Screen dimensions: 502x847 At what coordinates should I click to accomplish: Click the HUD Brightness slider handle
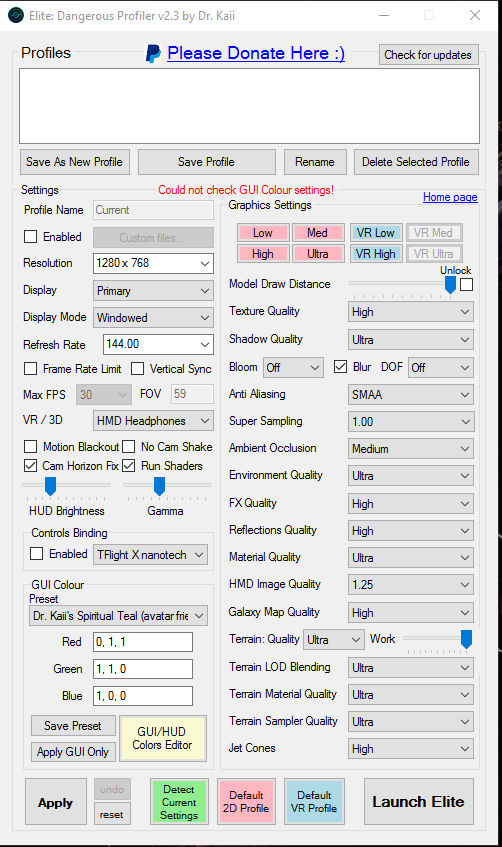coord(50,486)
